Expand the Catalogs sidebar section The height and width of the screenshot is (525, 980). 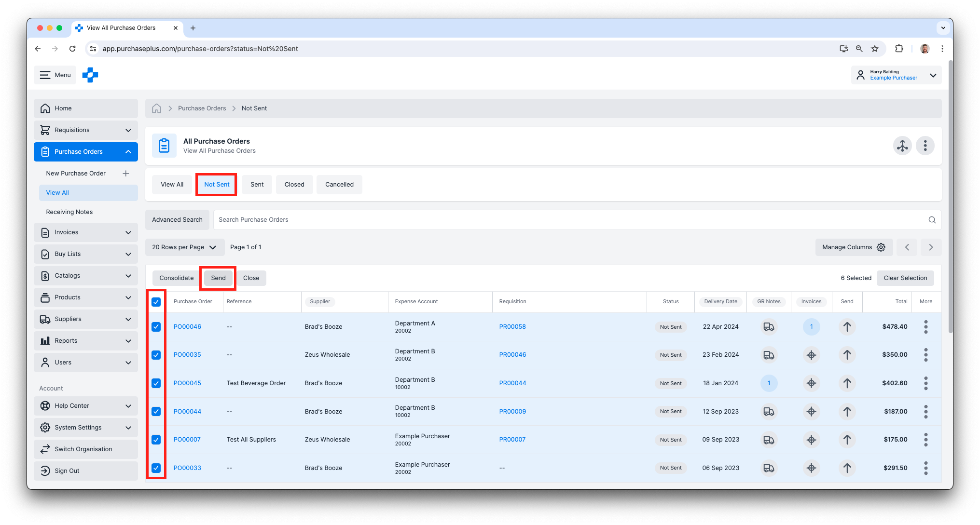pos(86,276)
